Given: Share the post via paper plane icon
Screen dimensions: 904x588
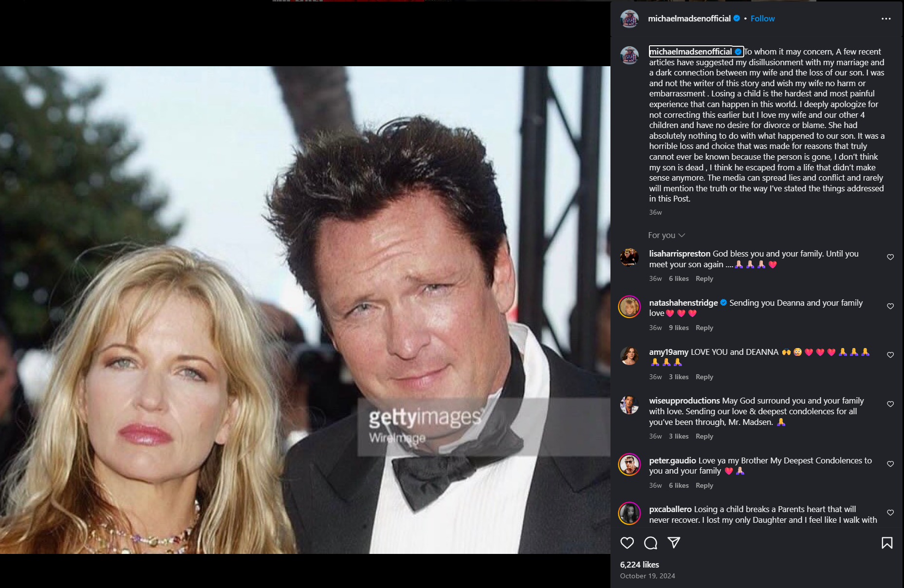Looking at the screenshot, I should point(674,543).
